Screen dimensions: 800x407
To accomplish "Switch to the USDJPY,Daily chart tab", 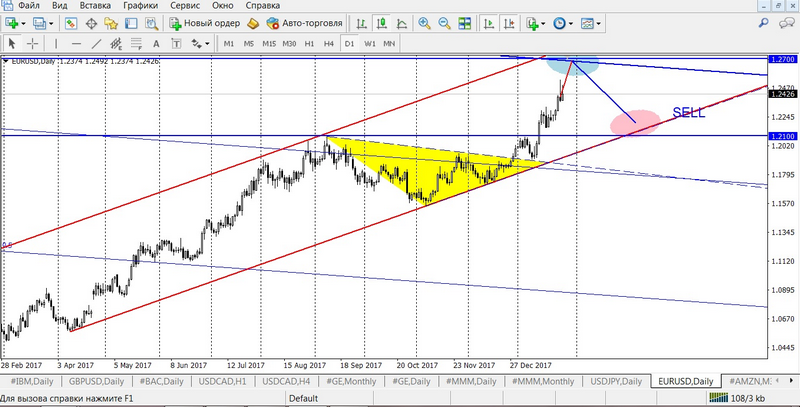I will click(613, 382).
